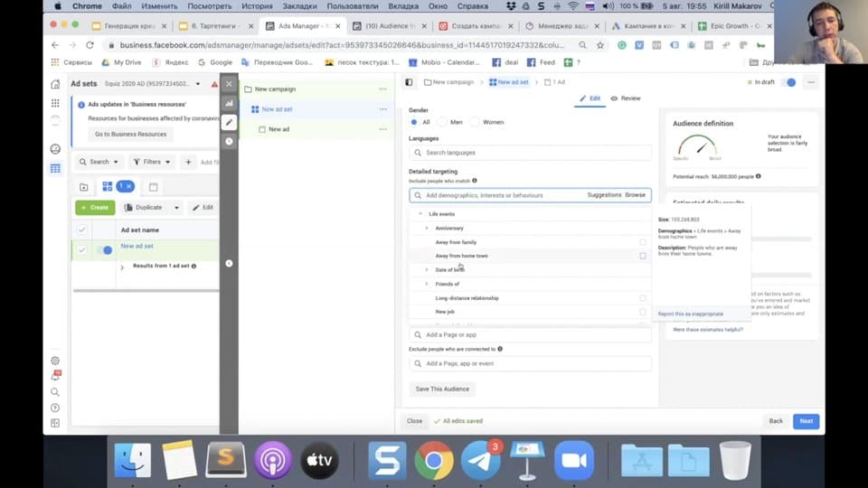Image resolution: width=868 pixels, height=488 pixels.
Task: Open the three-dot menu next to In draft
Action: tap(811, 82)
